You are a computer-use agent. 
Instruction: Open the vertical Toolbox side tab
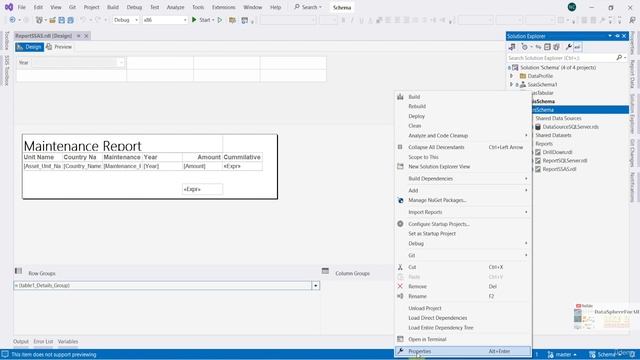pyautogui.click(x=7, y=40)
